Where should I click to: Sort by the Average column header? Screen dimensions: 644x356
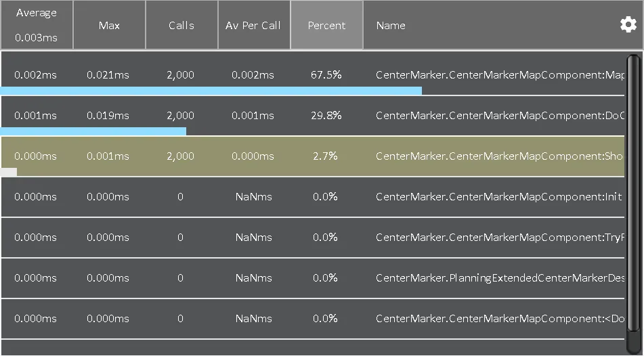tap(37, 25)
